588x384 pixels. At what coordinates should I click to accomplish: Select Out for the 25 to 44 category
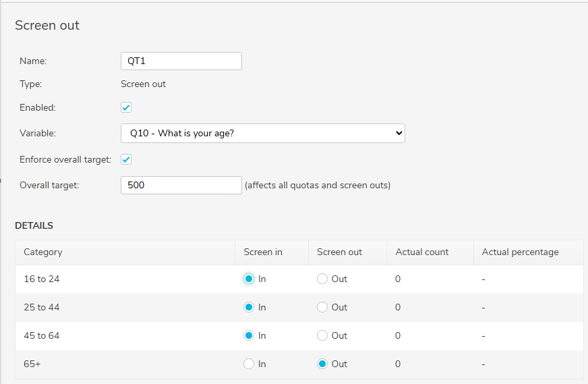[322, 308]
